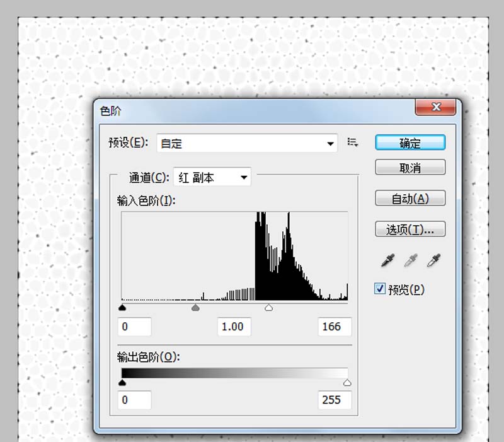Apply auto levels via 自动 button

point(410,198)
